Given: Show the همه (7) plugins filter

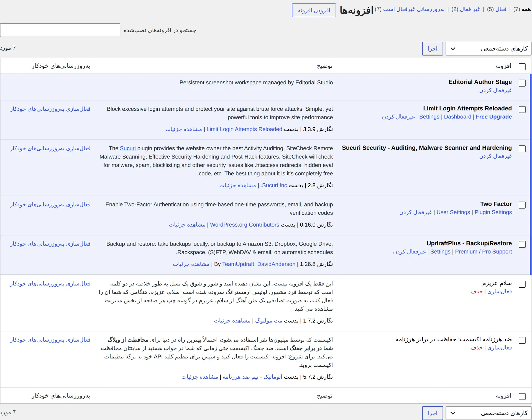Looking at the screenshot, I should coord(522,9).
